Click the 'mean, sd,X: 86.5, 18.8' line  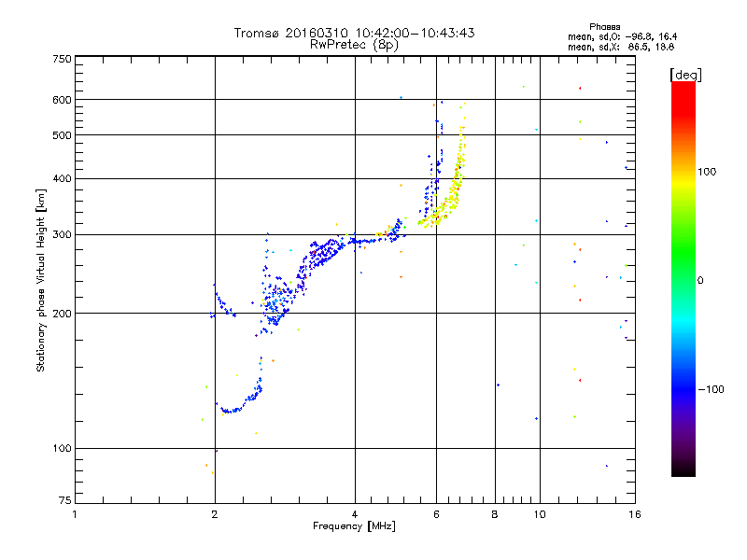[x=621, y=47]
